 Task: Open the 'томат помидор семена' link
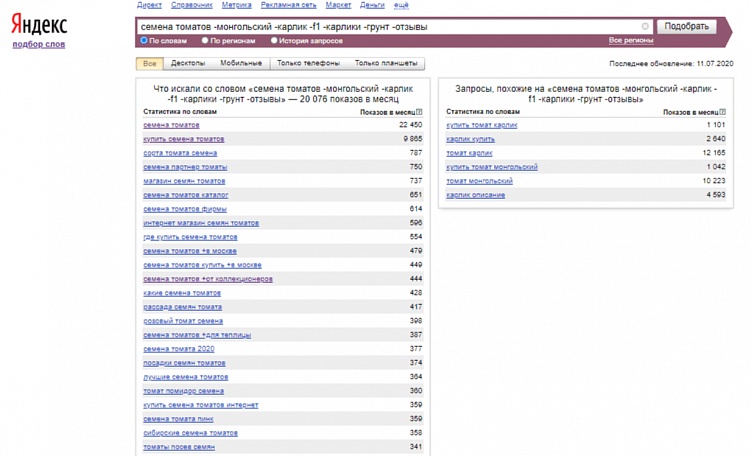pyautogui.click(x=183, y=391)
